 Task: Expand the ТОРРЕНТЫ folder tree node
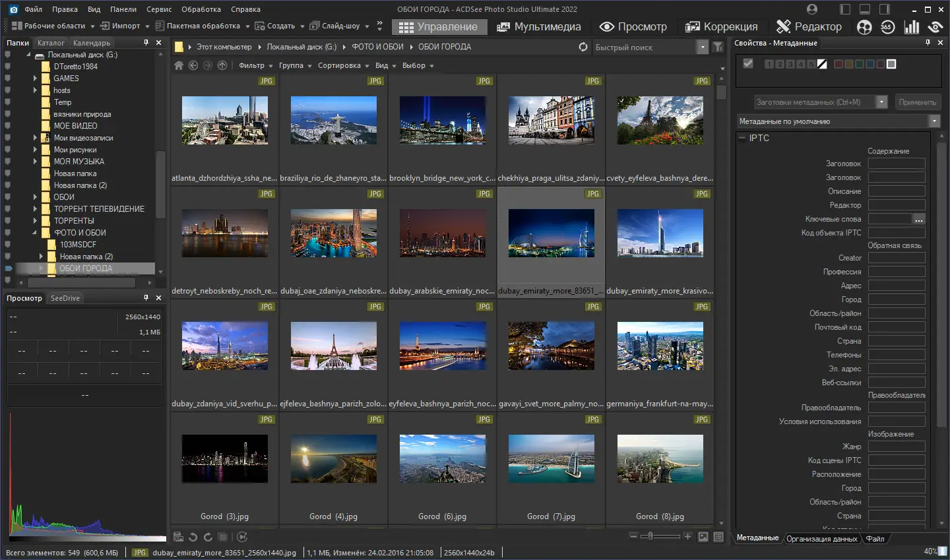[35, 221]
